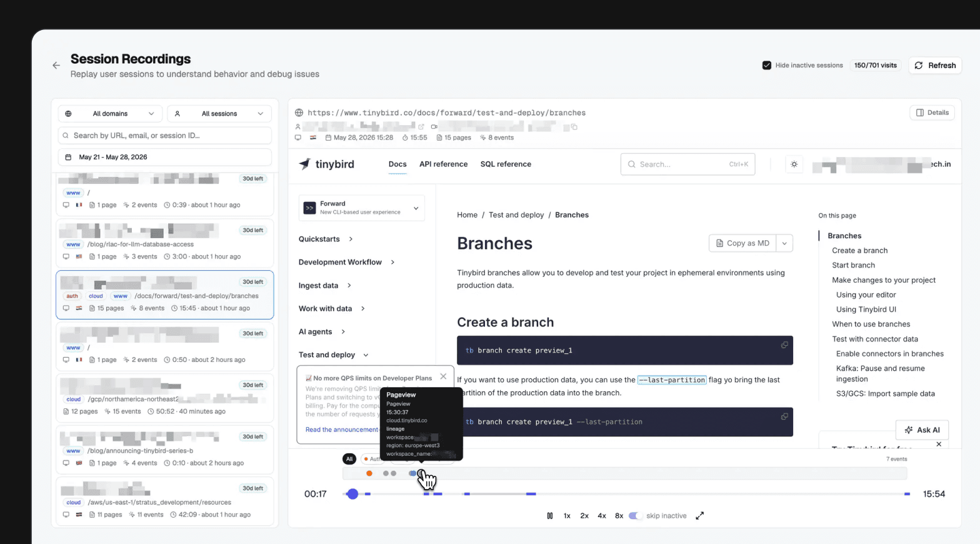Click the docs Search box with Ctrl+K

(687, 164)
